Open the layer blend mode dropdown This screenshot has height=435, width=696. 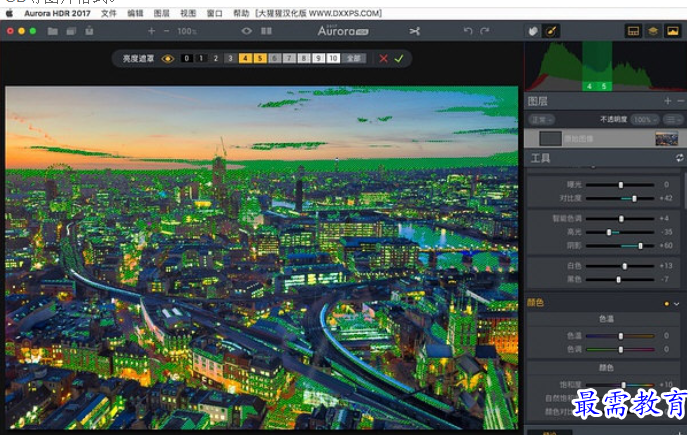click(x=541, y=119)
